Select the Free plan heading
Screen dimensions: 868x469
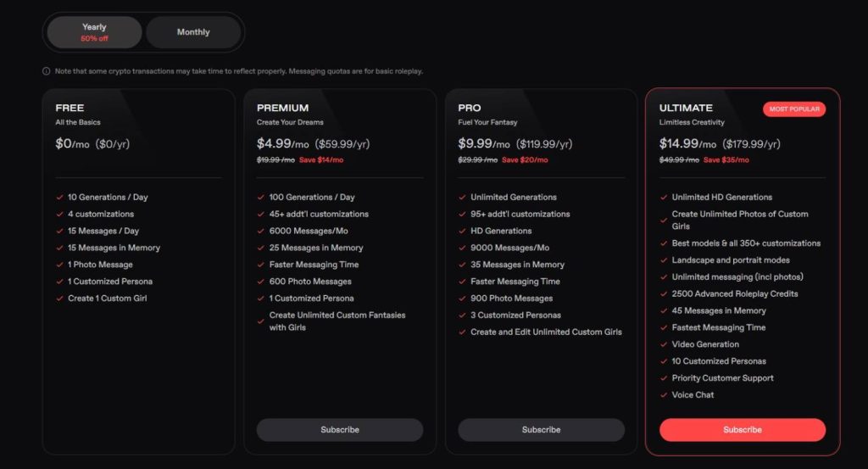pyautogui.click(x=70, y=108)
